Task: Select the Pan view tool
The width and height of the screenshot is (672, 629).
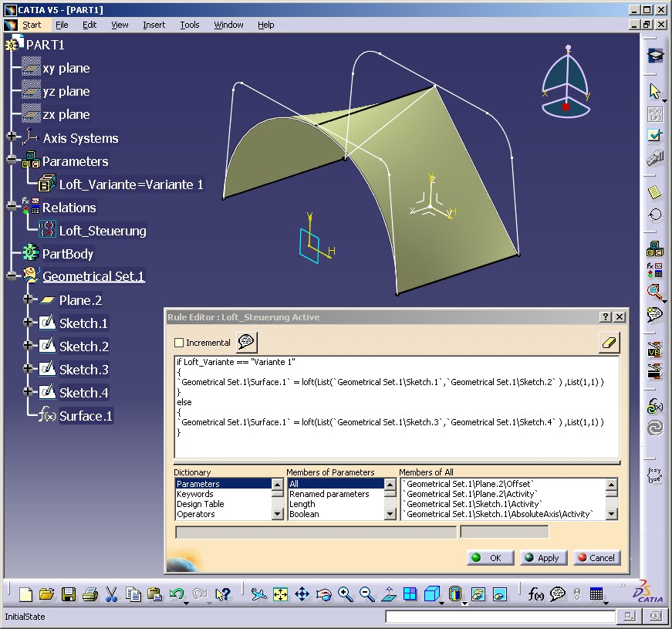Action: point(302,594)
